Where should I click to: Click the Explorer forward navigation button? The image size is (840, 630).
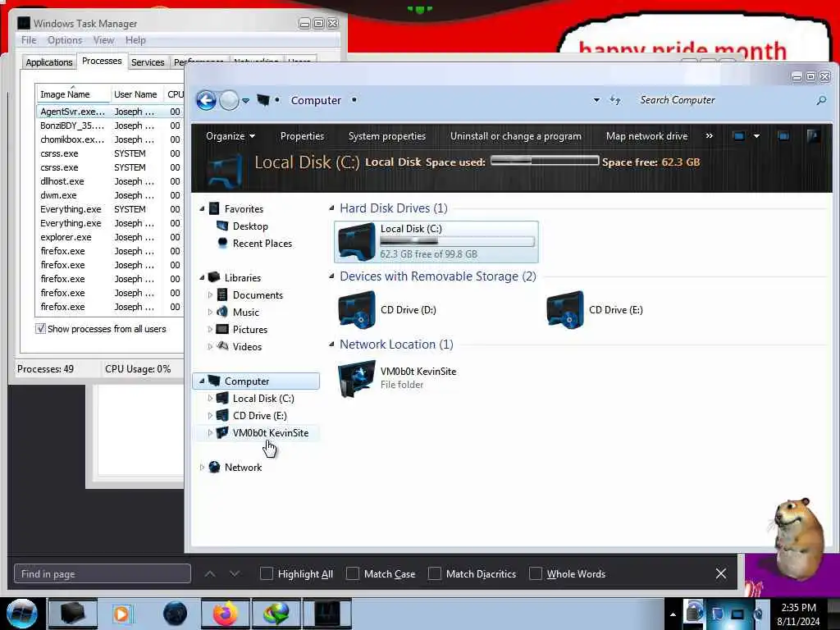(230, 100)
